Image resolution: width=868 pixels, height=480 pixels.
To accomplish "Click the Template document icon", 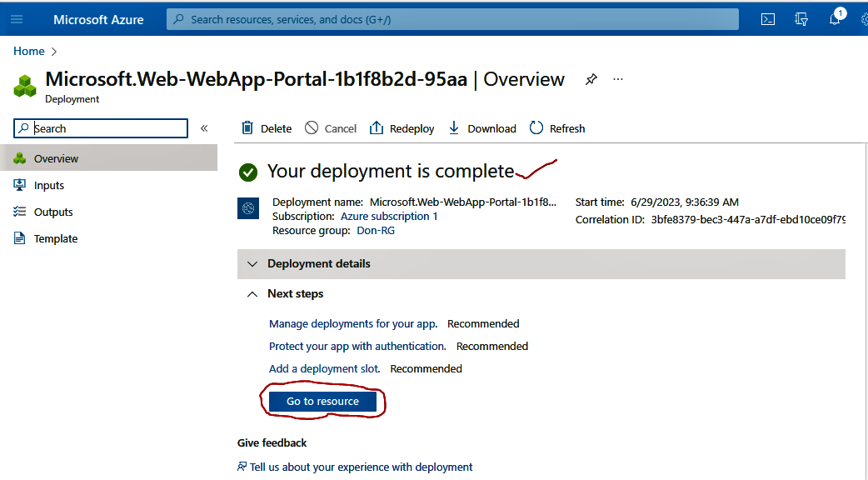I will coord(19,238).
